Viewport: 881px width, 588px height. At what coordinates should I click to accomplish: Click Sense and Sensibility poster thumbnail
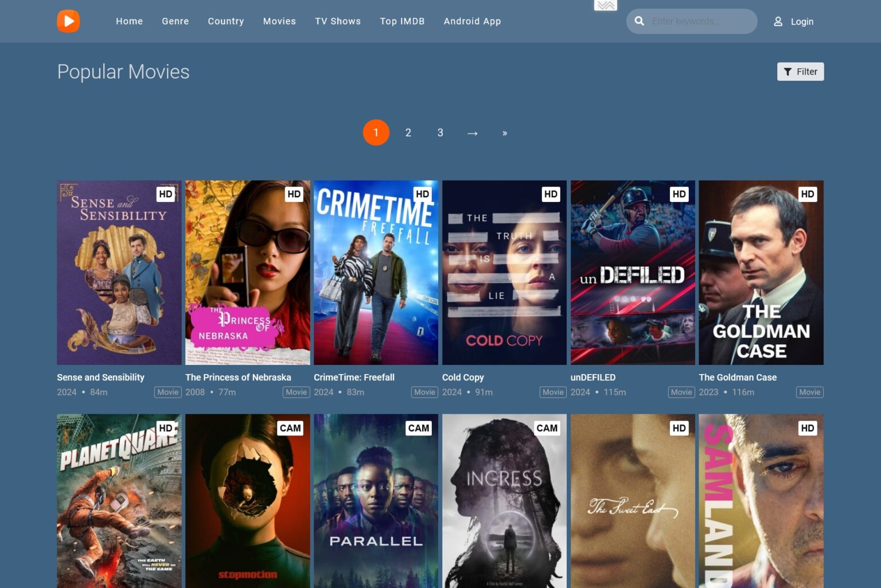pyautogui.click(x=119, y=272)
